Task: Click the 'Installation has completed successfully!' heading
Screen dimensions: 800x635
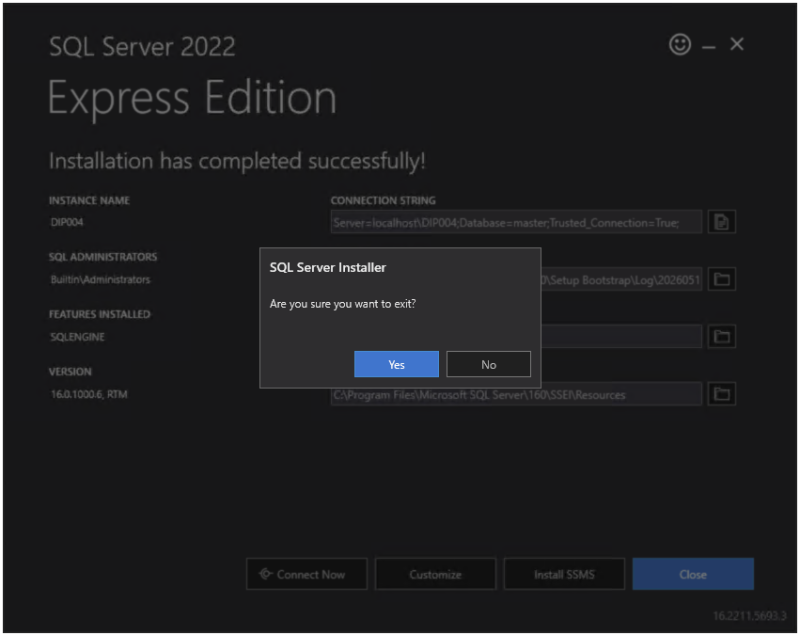Action: coord(237,161)
